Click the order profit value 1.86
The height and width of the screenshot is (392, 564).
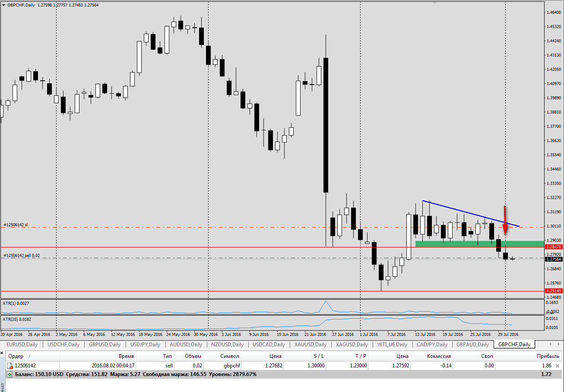[546, 366]
